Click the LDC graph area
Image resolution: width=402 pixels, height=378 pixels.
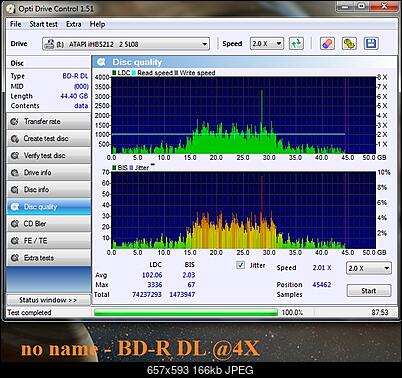pos(244,115)
